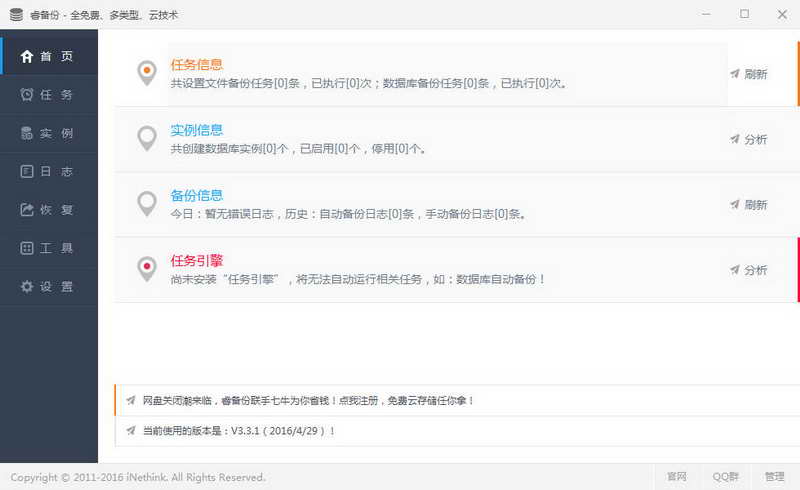Click the QQ群 link in the footer
The image size is (800, 490).
point(725,477)
